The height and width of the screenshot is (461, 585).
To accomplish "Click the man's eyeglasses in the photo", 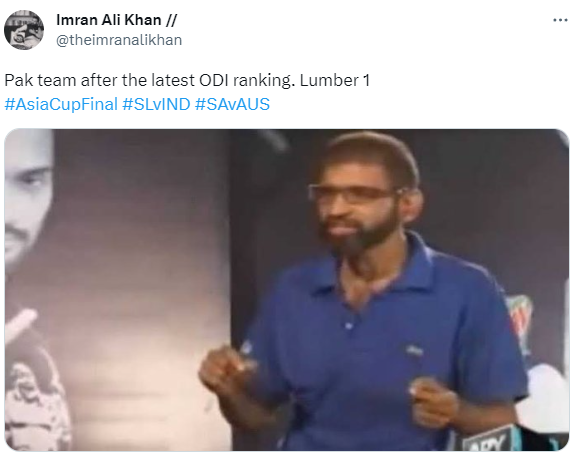I will (x=354, y=194).
